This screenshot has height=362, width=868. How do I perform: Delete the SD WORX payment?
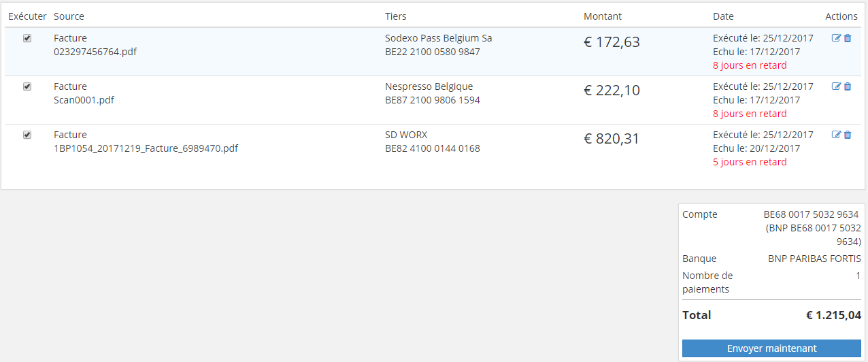pyautogui.click(x=848, y=135)
